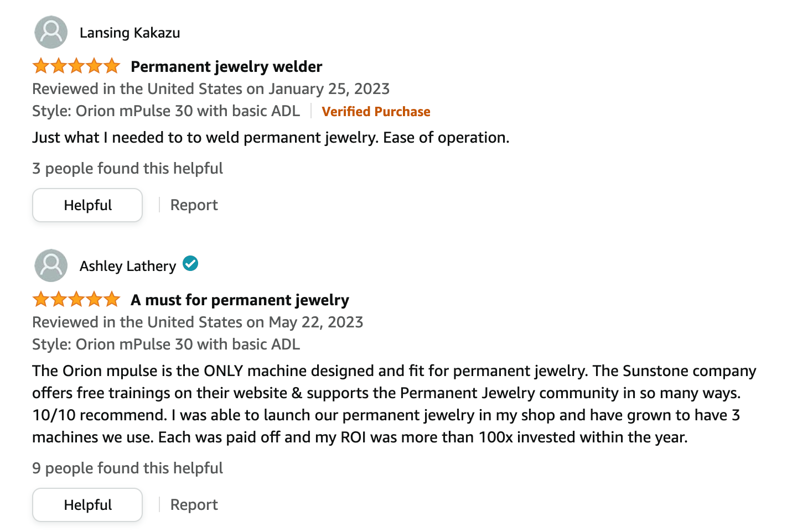The width and height of the screenshot is (787, 532).
Task: Open Ashley Lathery's reviewer profile name
Action: pyautogui.click(x=128, y=266)
